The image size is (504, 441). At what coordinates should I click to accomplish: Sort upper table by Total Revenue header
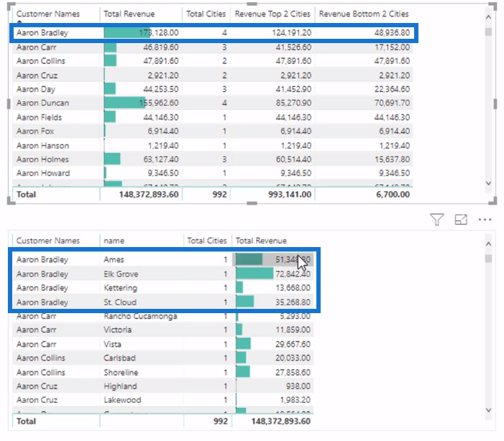click(129, 14)
